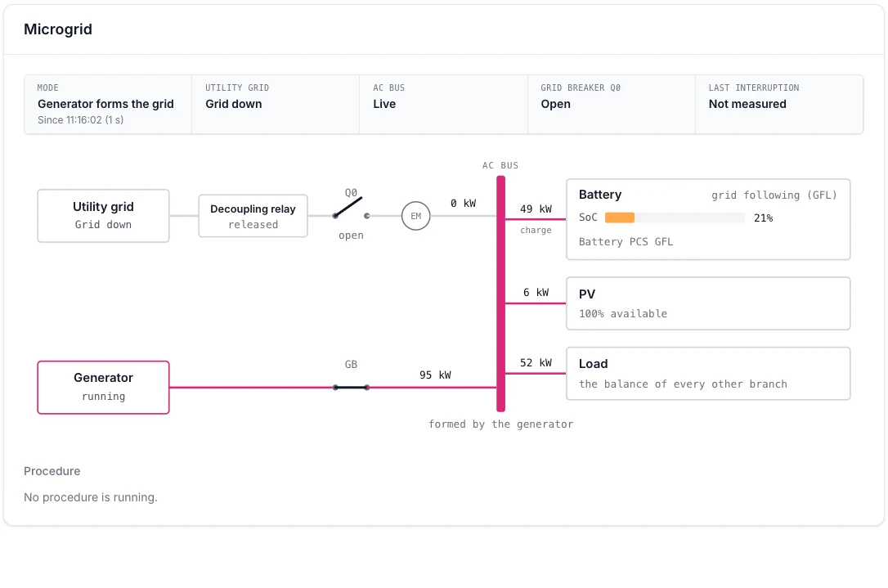Click the 'Procedure' section heading
Image resolution: width=888 pixels, height=588 pixels.
pyautogui.click(x=52, y=471)
